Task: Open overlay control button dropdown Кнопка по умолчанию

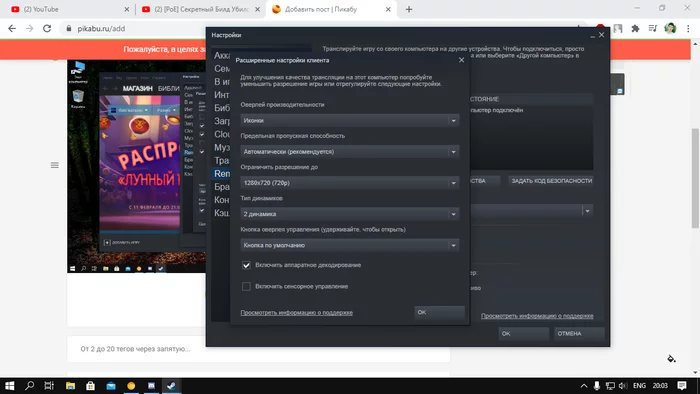Action: pos(350,245)
